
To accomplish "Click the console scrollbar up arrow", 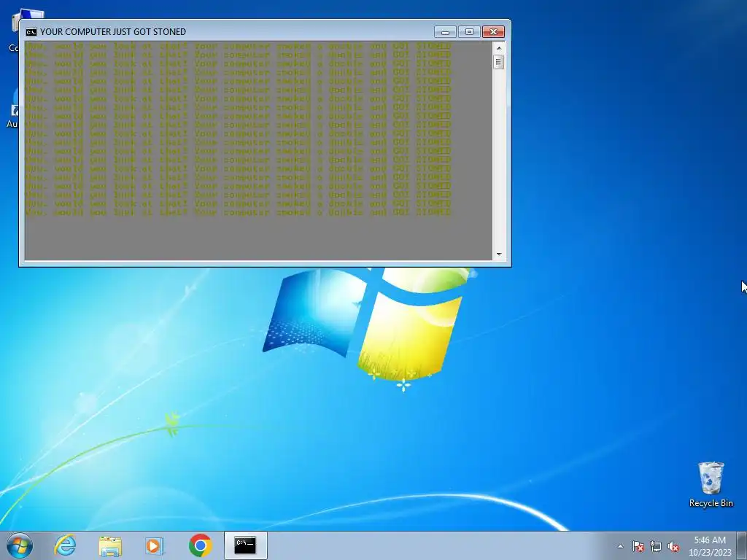I will [499, 48].
